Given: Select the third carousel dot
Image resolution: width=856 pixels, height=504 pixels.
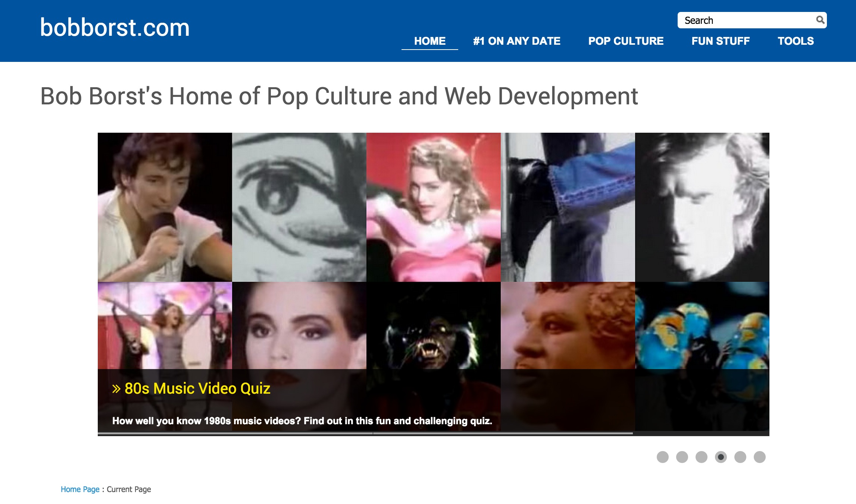Looking at the screenshot, I should (x=702, y=457).
